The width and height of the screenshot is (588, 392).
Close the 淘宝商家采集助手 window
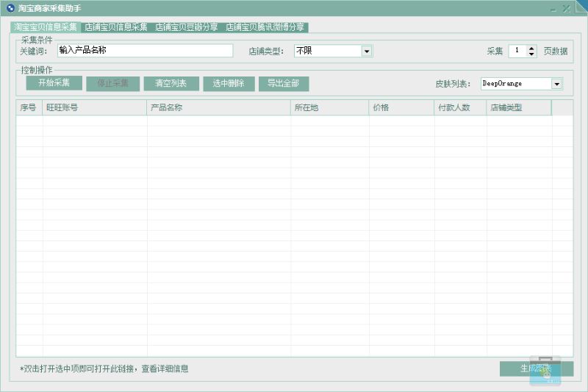click(x=567, y=9)
